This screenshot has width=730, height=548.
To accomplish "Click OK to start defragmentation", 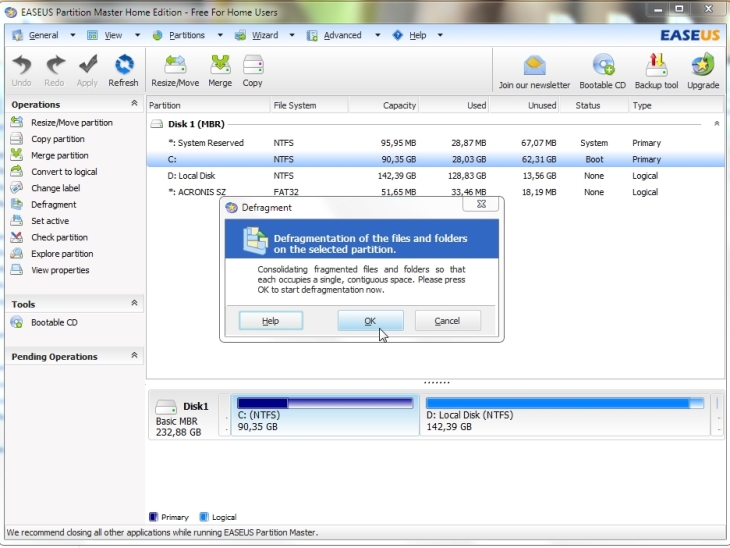I will pos(371,321).
